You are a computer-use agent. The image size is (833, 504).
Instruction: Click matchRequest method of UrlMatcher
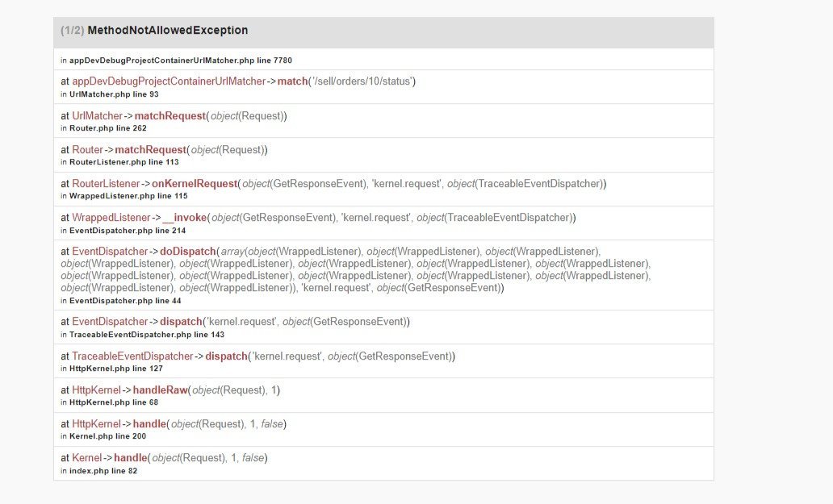(x=170, y=115)
